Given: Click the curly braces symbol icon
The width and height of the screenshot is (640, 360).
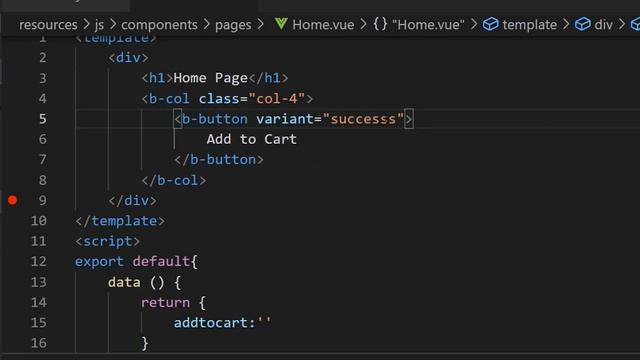Looking at the screenshot, I should tap(380, 24).
